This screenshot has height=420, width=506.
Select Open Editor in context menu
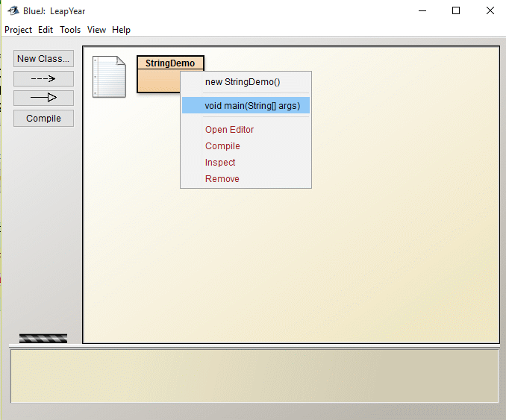pyautogui.click(x=229, y=130)
